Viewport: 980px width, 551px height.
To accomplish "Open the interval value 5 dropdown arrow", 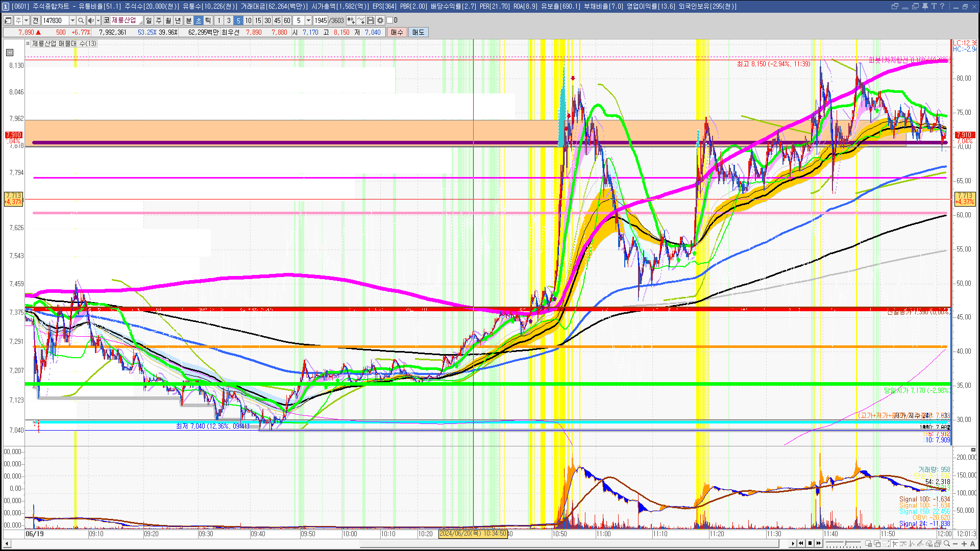I will 308,20.
